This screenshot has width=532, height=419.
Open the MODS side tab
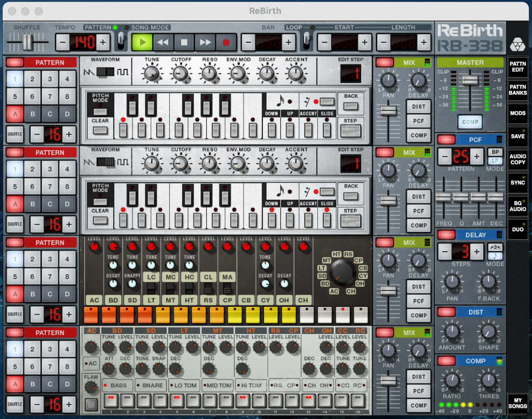[x=518, y=113]
